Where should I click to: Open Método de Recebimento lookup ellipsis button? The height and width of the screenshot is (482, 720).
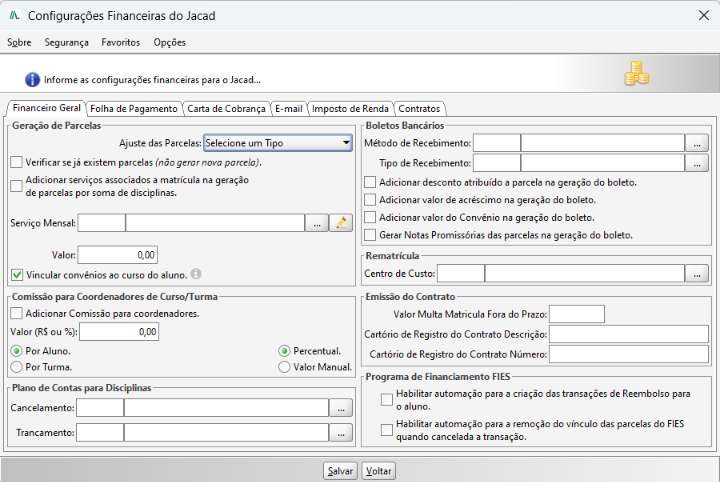pos(697,143)
